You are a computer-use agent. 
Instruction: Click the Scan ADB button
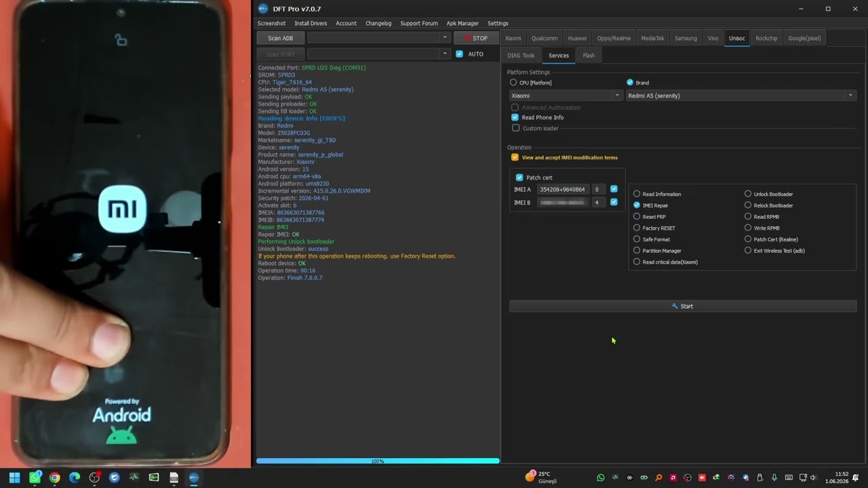280,38
